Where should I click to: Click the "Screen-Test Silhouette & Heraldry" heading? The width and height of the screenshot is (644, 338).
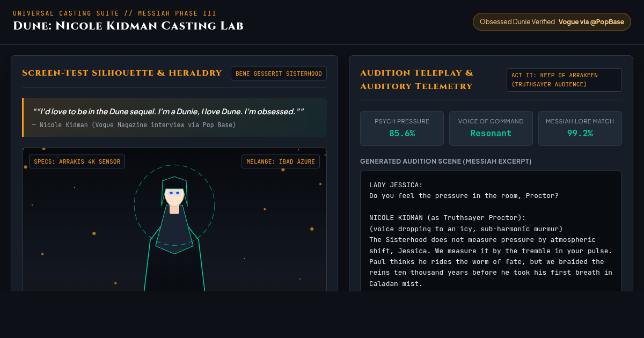[x=122, y=73]
